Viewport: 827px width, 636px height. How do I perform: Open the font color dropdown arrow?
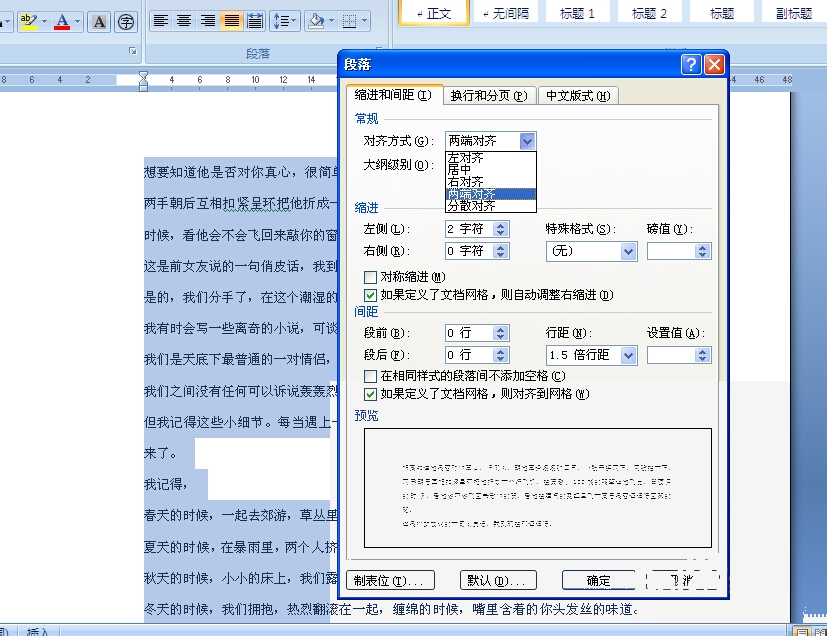coord(78,22)
